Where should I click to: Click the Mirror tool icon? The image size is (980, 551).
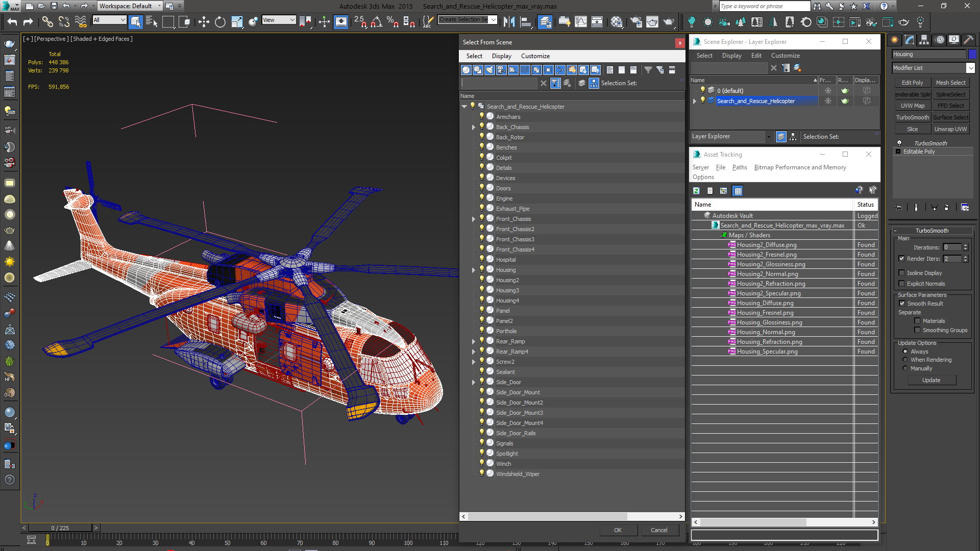tap(509, 22)
